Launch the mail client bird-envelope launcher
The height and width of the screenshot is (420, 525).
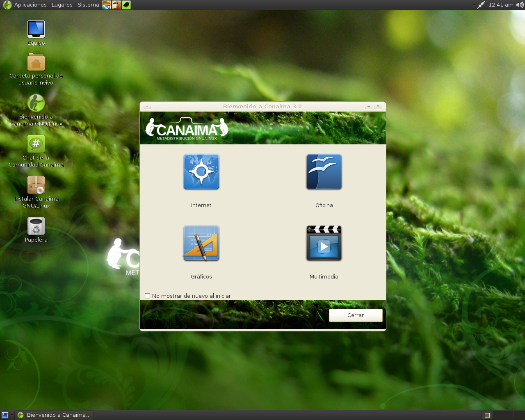point(116,5)
